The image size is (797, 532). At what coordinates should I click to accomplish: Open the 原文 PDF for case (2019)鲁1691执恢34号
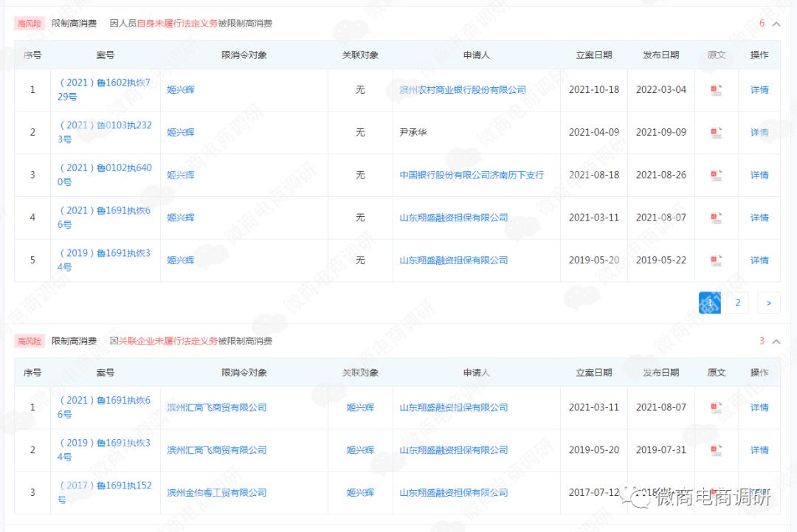coord(716,260)
